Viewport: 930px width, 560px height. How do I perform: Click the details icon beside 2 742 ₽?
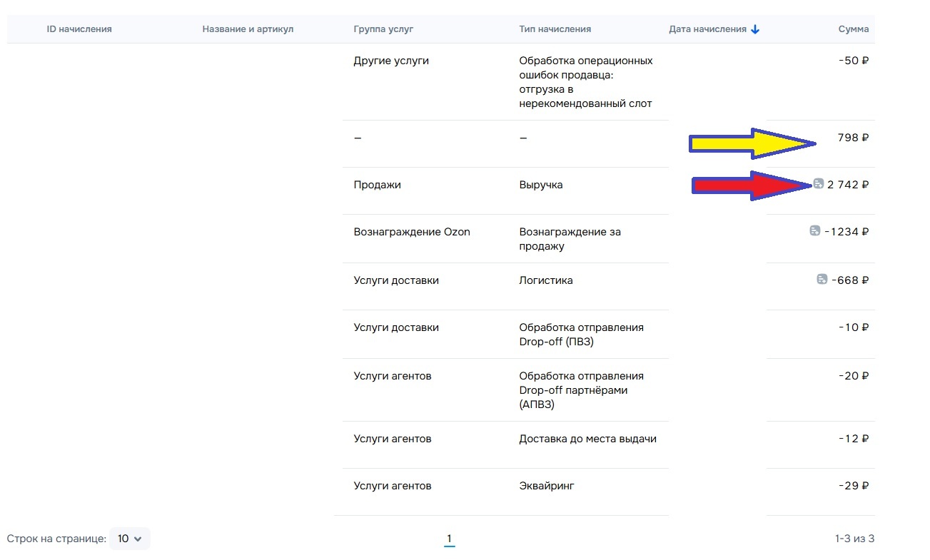(x=819, y=184)
